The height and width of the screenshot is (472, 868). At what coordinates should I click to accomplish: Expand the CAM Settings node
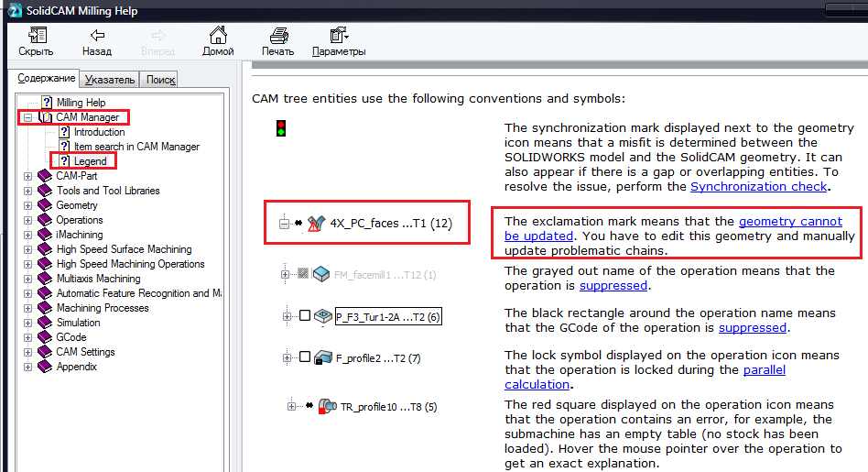[x=27, y=352]
